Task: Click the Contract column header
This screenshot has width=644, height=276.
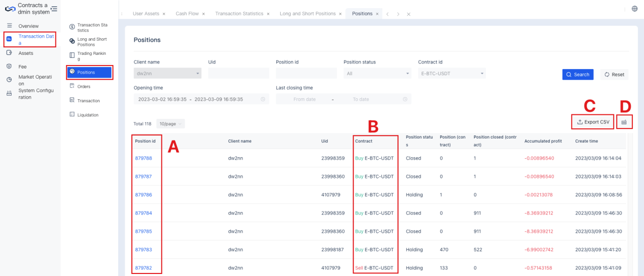Action: 364,141
